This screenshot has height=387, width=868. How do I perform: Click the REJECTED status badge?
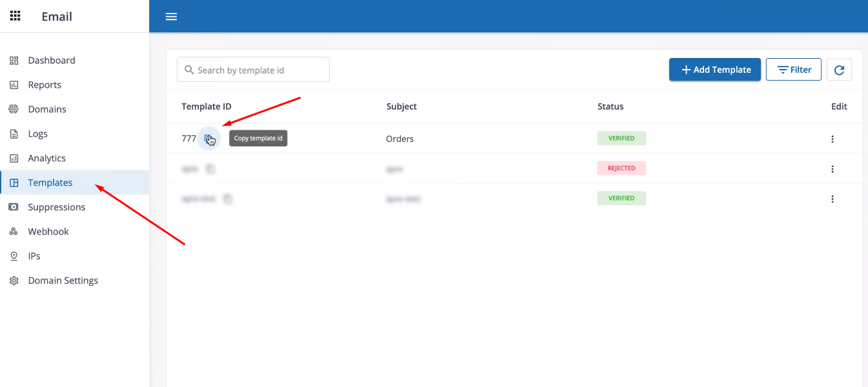(621, 168)
